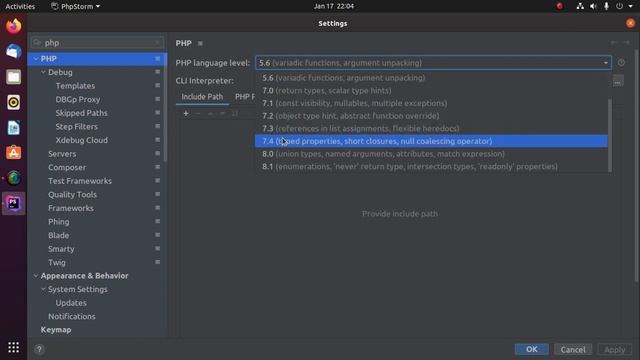Screen dimensions: 640x360
Task: Click the Cancel button
Action: [x=573, y=349]
